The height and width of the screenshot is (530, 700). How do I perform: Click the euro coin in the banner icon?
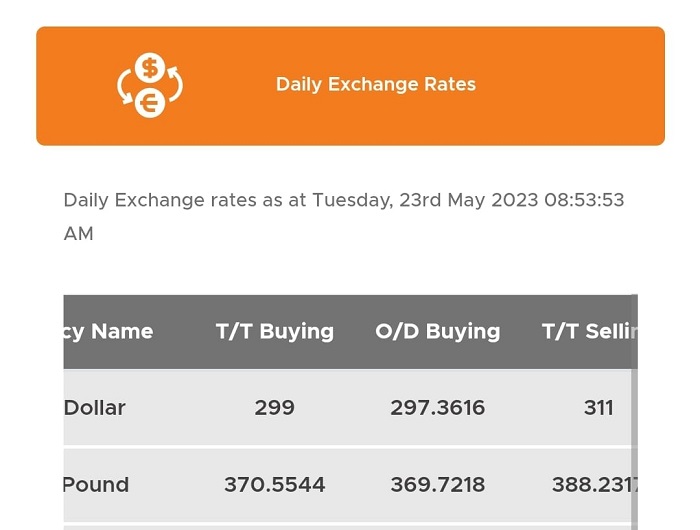(150, 103)
